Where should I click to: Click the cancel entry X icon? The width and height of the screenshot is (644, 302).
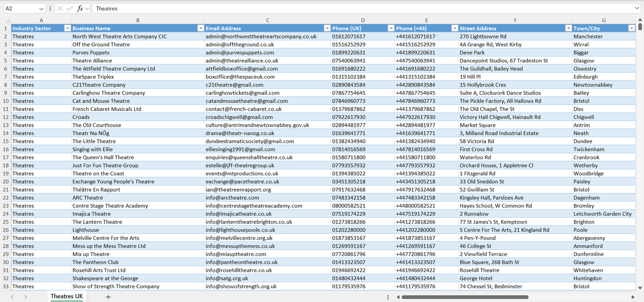(60, 8)
